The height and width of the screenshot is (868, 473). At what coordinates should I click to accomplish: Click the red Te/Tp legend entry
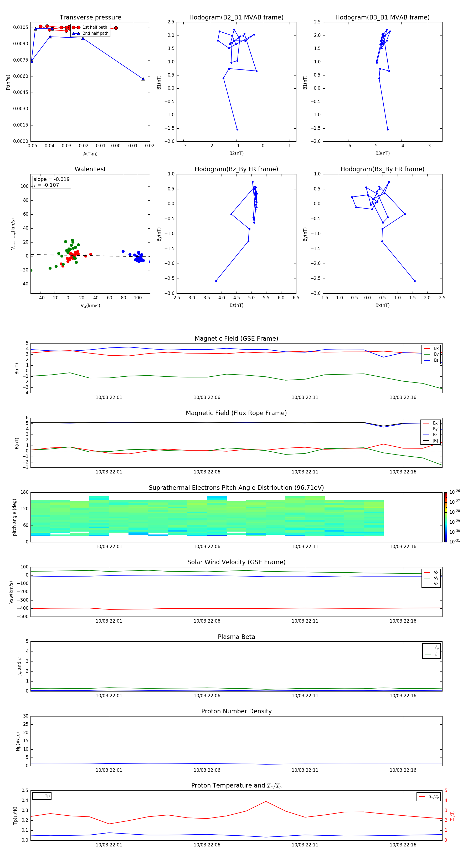pos(429,796)
